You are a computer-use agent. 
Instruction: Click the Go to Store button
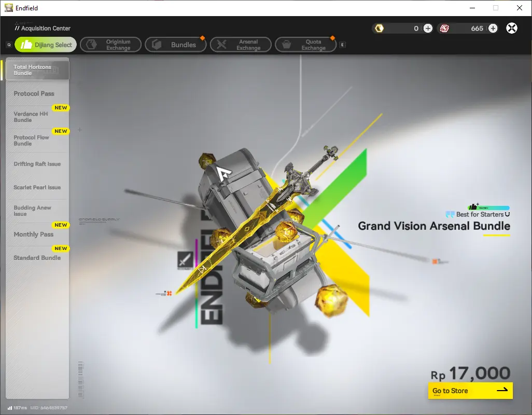pyautogui.click(x=470, y=391)
